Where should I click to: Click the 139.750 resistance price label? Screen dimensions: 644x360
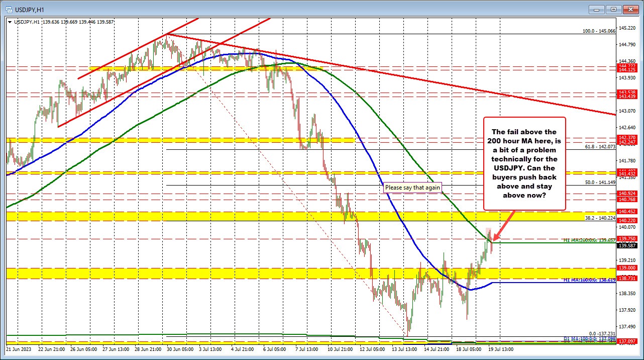click(x=627, y=238)
